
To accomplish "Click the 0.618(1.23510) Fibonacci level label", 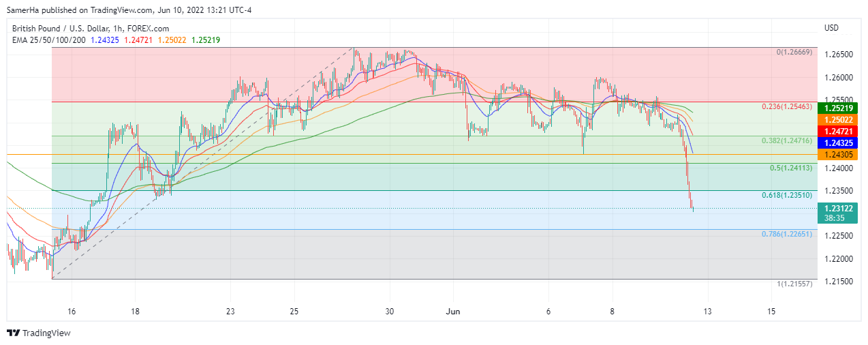I will pos(787,195).
